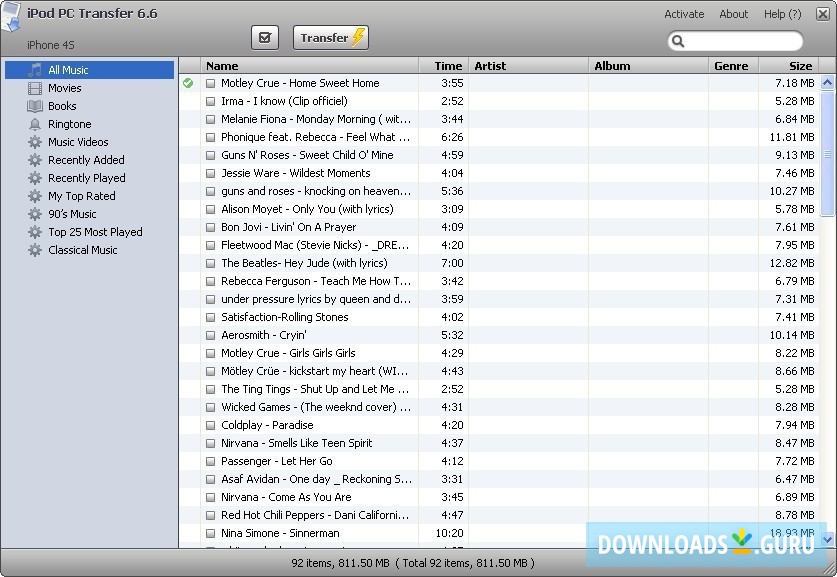
Task: Select 'Alison Moyet - Only You (with lyrics)' row
Action: [499, 209]
